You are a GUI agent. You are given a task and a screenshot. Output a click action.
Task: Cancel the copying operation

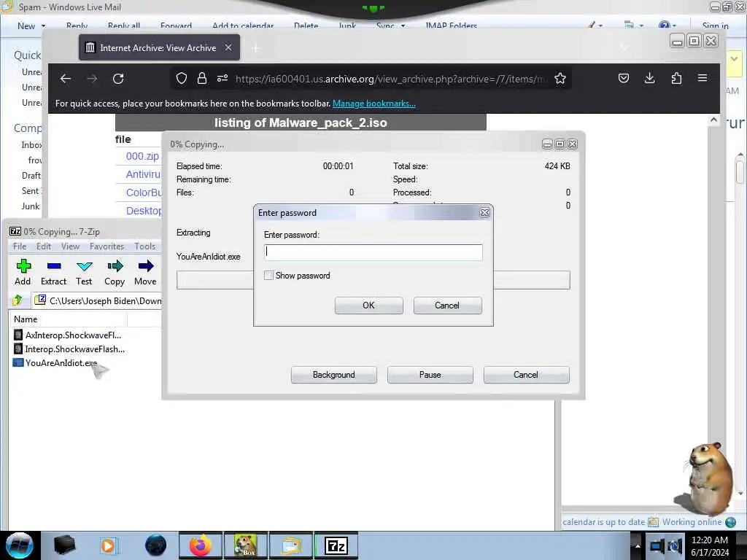pos(526,375)
